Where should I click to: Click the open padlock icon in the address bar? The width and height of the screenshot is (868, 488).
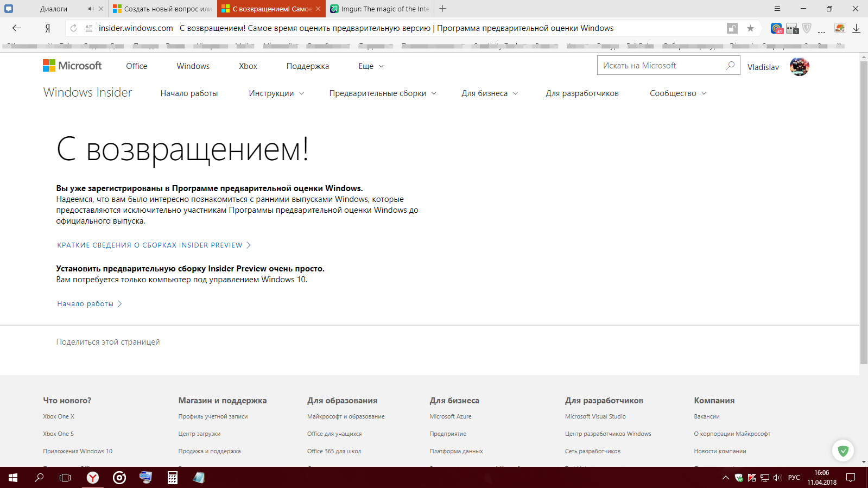click(x=732, y=29)
